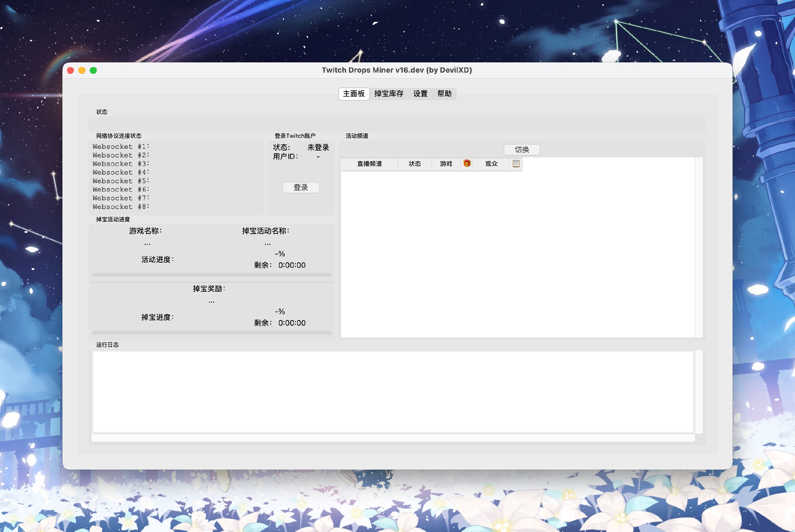Click the Websocket #1 status line
The height and width of the screenshot is (532, 795).
121,147
